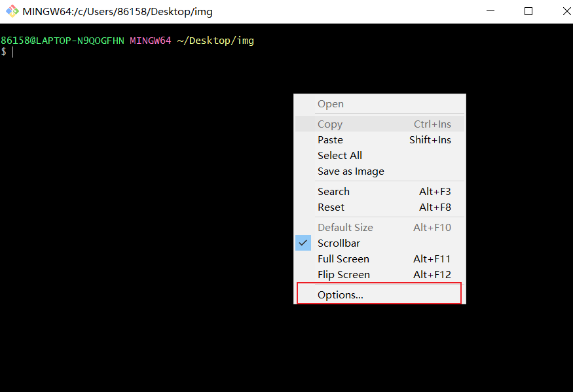Image resolution: width=573 pixels, height=392 pixels.
Task: Open Search from the context menu
Action: pos(333,192)
